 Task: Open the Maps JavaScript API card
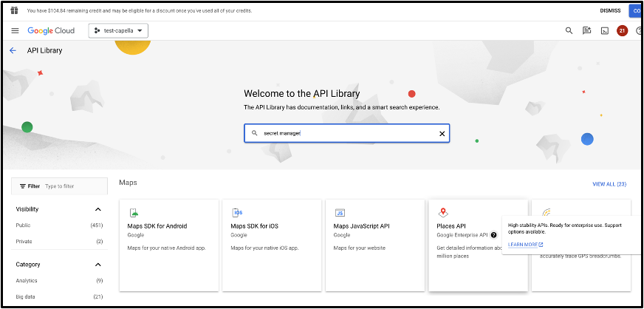pyautogui.click(x=375, y=245)
